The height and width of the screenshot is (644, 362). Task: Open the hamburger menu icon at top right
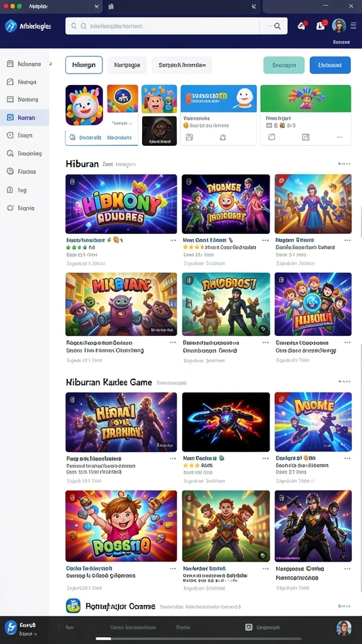click(353, 25)
